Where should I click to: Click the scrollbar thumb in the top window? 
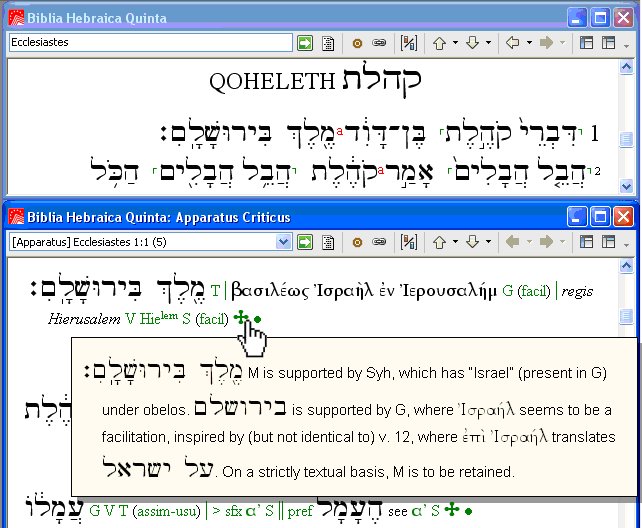(626, 139)
